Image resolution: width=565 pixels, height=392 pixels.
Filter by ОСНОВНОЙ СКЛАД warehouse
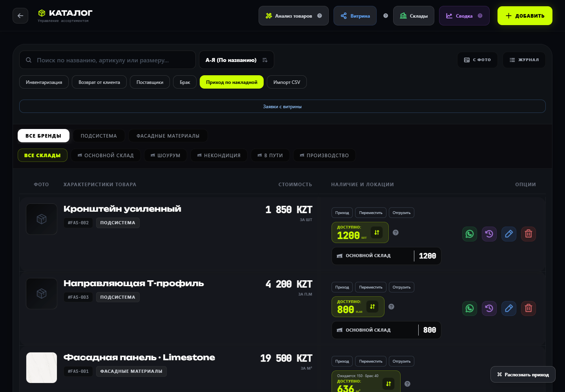(106, 155)
